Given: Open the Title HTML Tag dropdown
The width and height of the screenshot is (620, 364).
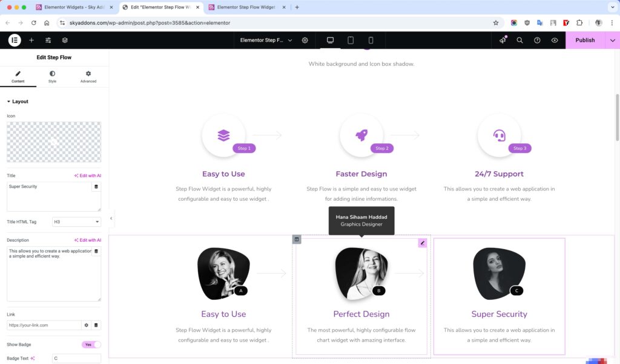Looking at the screenshot, I should coord(76,222).
